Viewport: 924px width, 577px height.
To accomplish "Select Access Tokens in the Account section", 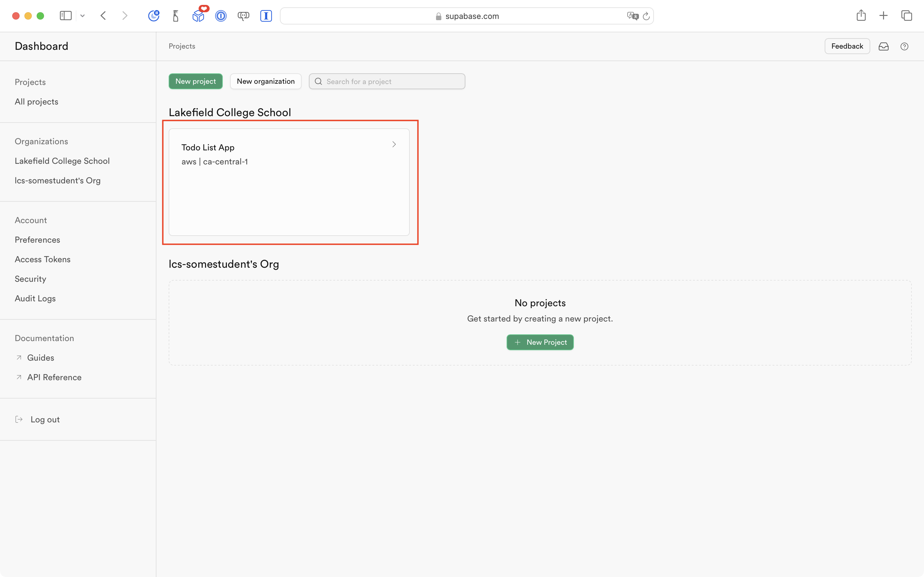I will (x=43, y=259).
